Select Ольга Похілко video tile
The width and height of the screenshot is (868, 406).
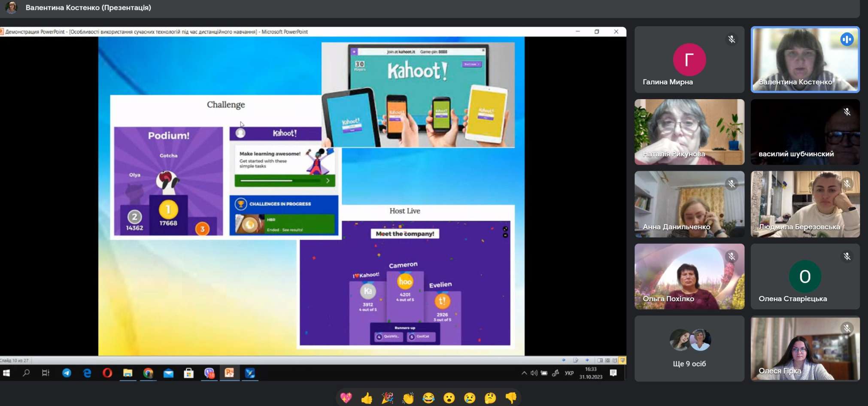point(689,276)
